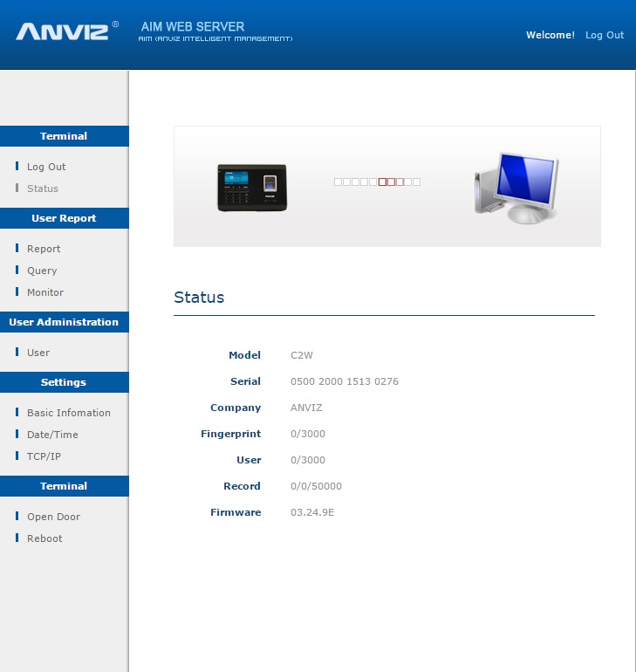
Task: Click the connection progress squares indicator
Action: (x=377, y=182)
